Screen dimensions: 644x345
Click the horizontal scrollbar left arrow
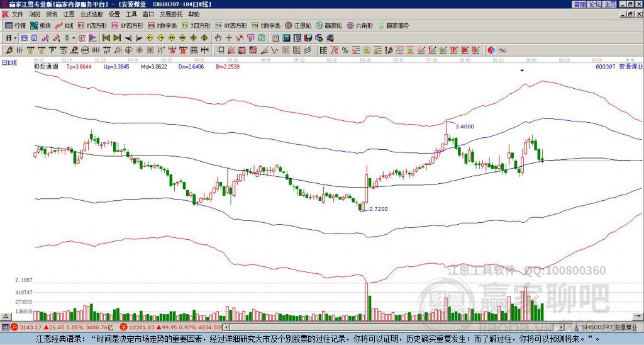(226, 327)
